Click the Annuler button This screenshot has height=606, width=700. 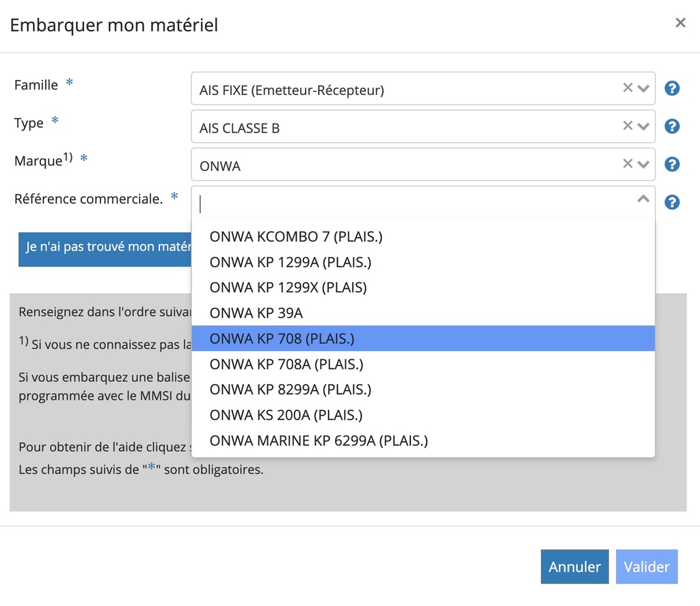(574, 567)
